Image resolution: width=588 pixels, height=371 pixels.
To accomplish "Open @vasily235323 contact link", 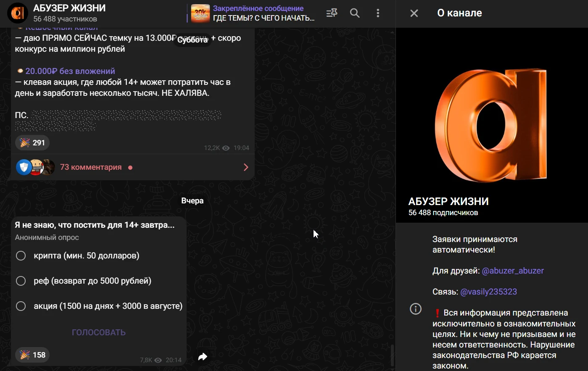I will pyautogui.click(x=489, y=292).
